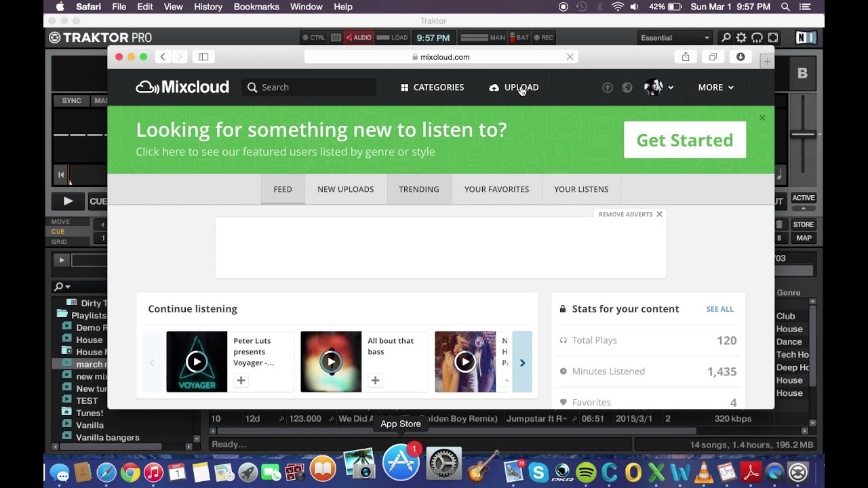Click the Traktor MIDI indicator icon beside CTRL

[x=336, y=38]
